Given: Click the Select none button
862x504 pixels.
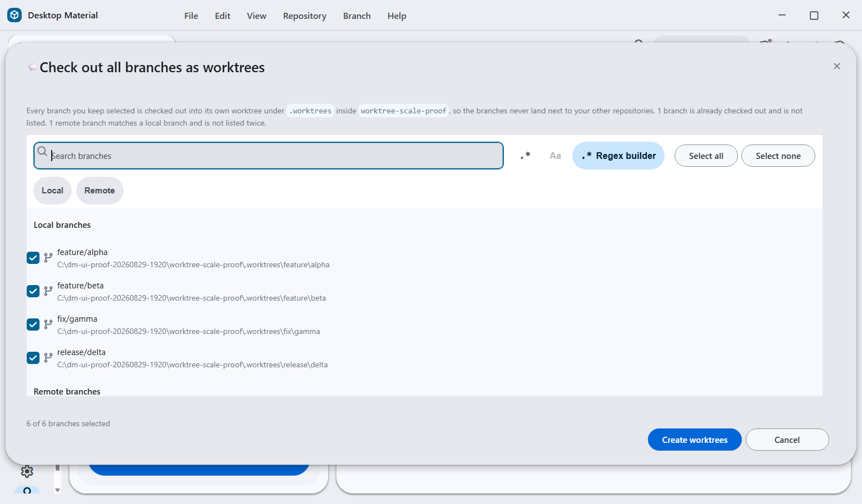Looking at the screenshot, I should [x=778, y=156].
